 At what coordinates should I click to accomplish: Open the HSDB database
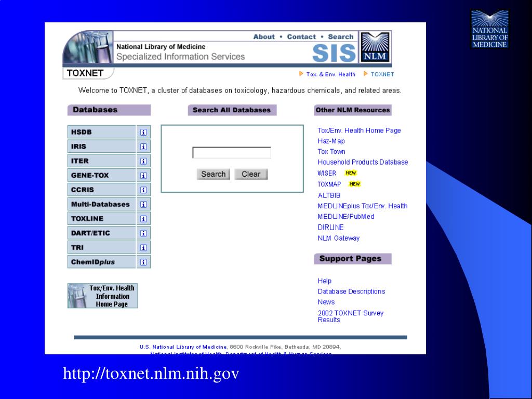tap(101, 132)
